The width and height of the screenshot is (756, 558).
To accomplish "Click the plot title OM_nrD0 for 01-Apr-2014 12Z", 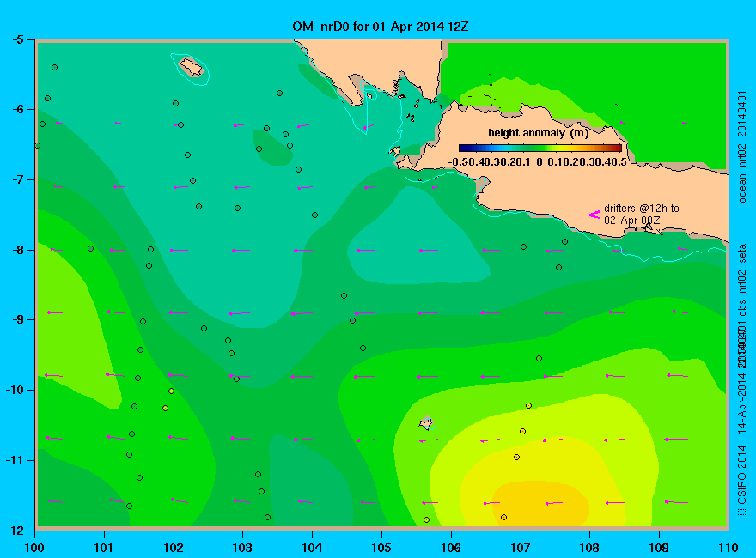I will (381, 27).
